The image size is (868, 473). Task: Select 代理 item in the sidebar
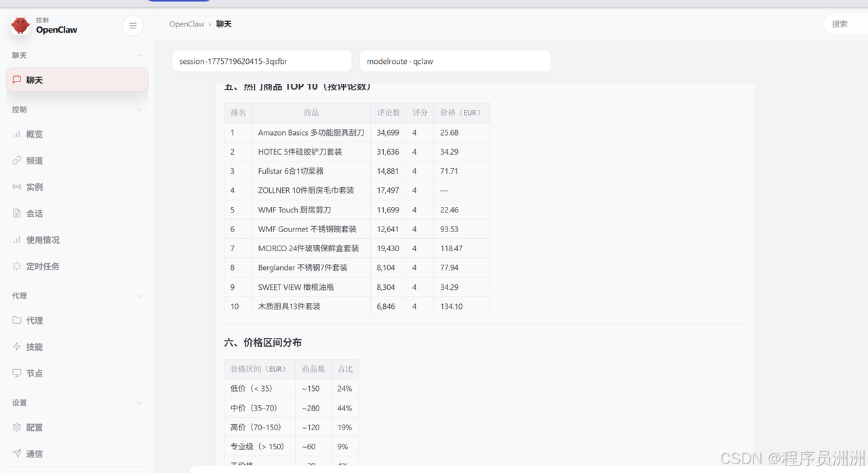77,320
